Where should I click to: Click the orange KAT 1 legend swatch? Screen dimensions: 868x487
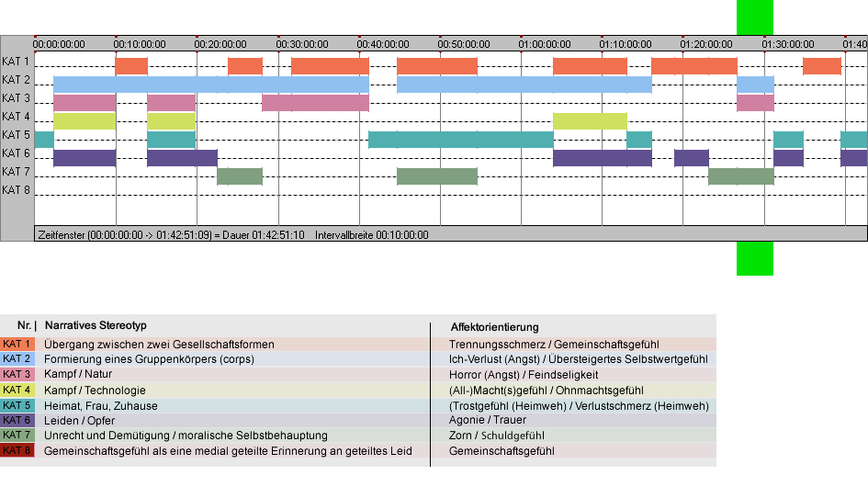17,344
